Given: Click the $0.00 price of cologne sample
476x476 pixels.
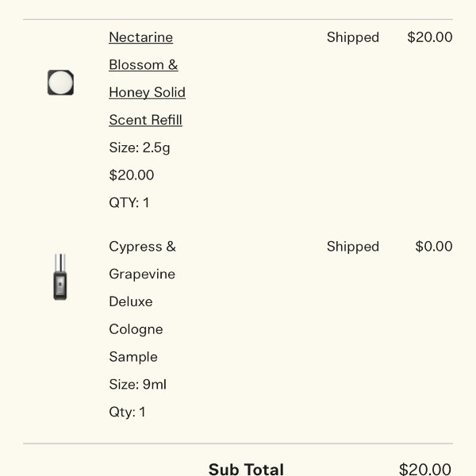Looking at the screenshot, I should pos(434,246).
